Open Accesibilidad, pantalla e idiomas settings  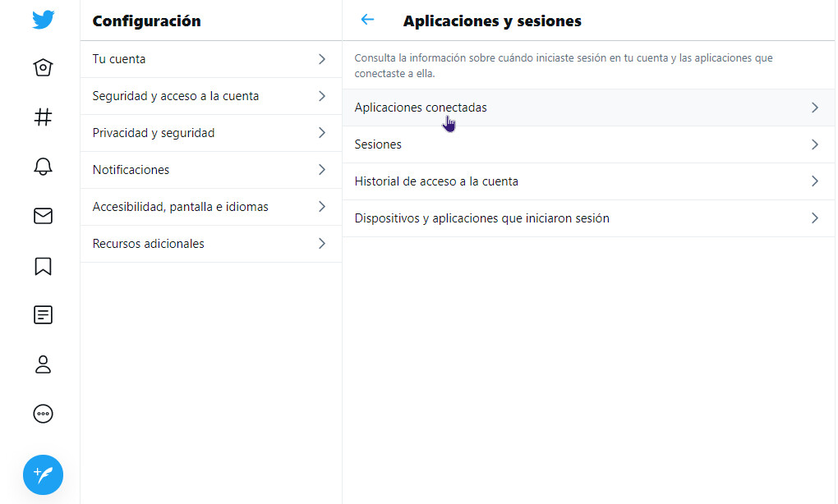(180, 207)
